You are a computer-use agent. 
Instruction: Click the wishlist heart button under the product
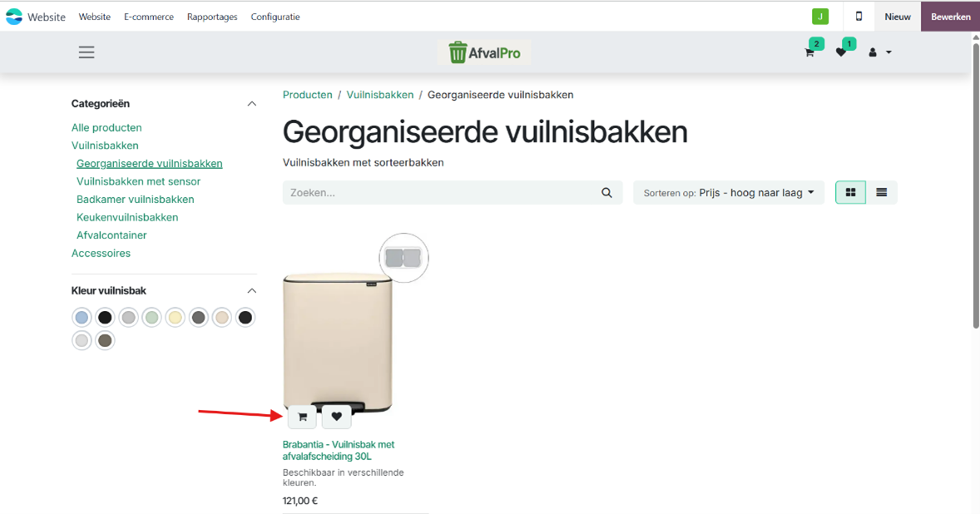[336, 417]
